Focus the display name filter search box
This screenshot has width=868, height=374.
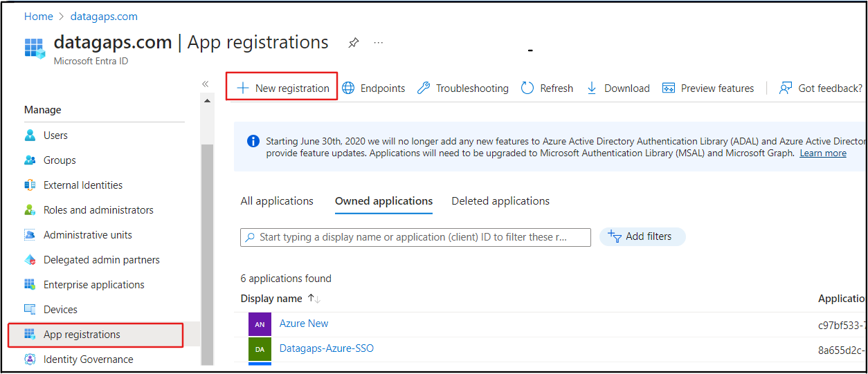(415, 237)
